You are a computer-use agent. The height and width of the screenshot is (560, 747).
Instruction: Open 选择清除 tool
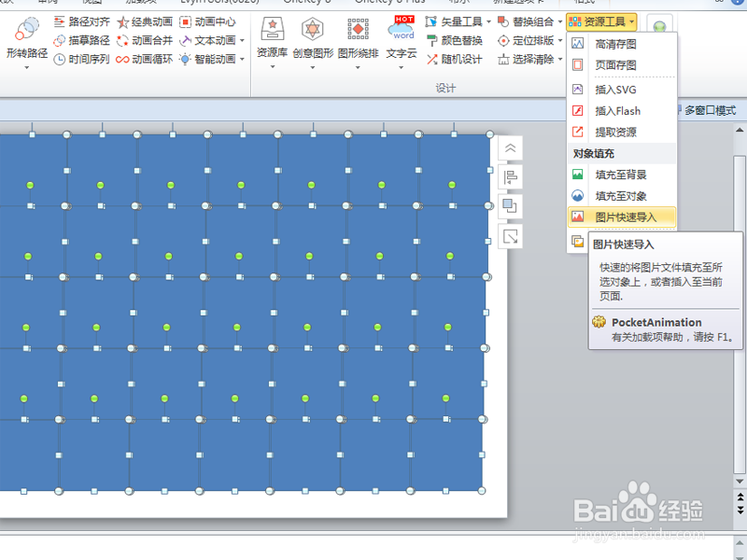tap(526, 59)
